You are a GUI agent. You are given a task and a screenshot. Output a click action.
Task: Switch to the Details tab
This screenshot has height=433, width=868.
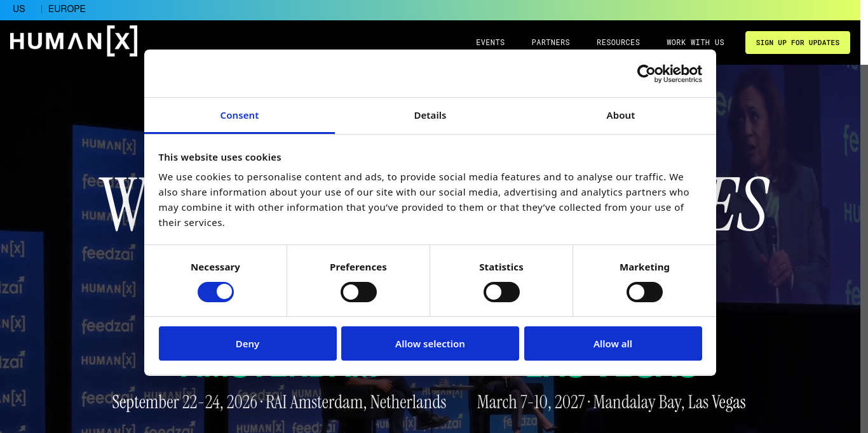(430, 116)
